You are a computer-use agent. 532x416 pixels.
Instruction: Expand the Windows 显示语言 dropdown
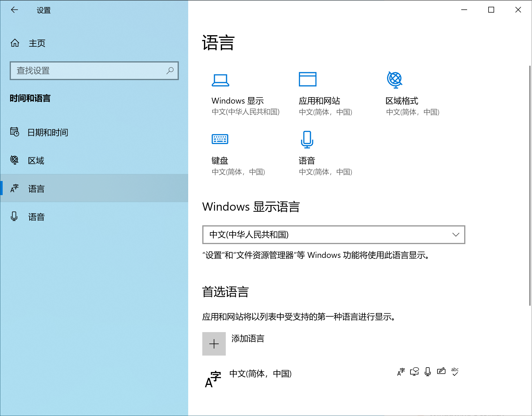(333, 235)
